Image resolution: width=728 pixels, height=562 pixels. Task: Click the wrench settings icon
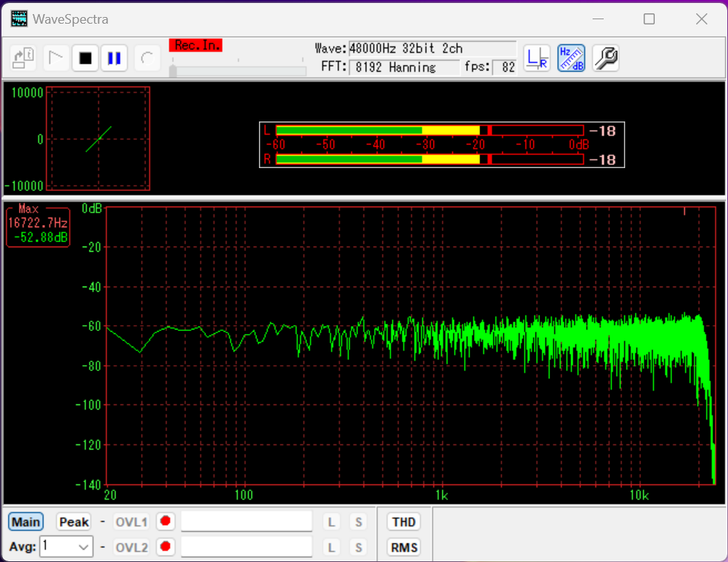606,58
